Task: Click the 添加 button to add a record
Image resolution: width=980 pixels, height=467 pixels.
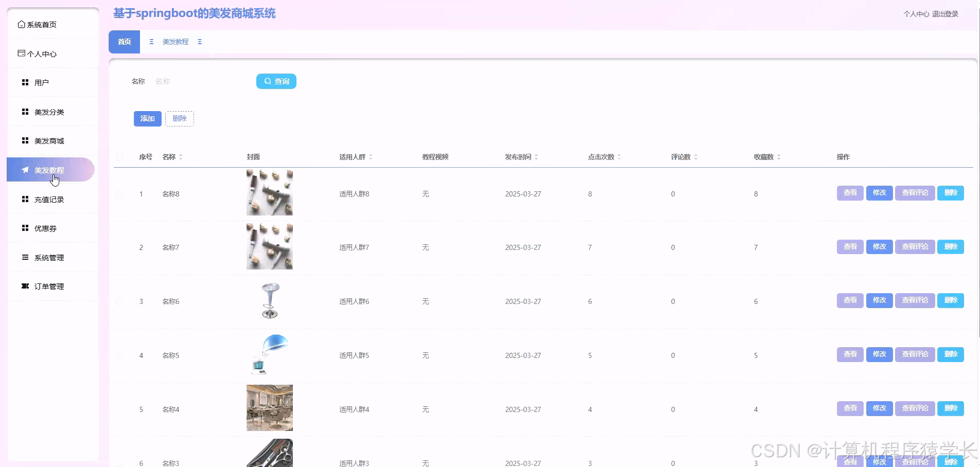Action: pos(147,118)
